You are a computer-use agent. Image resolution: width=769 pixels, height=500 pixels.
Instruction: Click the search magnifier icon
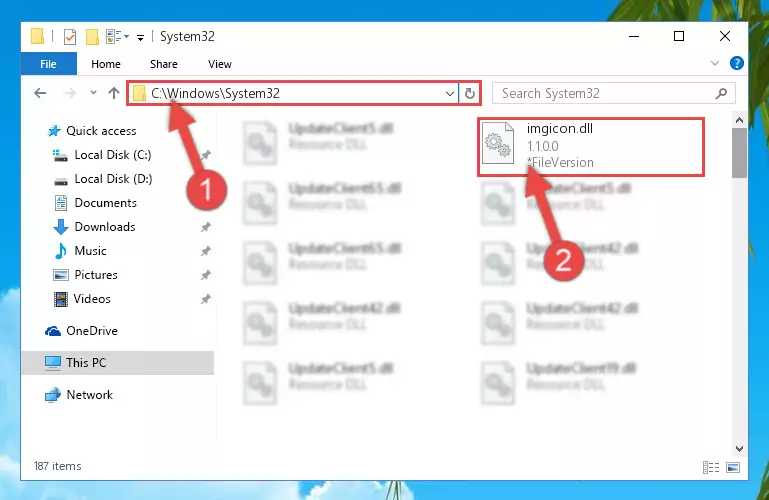click(x=721, y=93)
